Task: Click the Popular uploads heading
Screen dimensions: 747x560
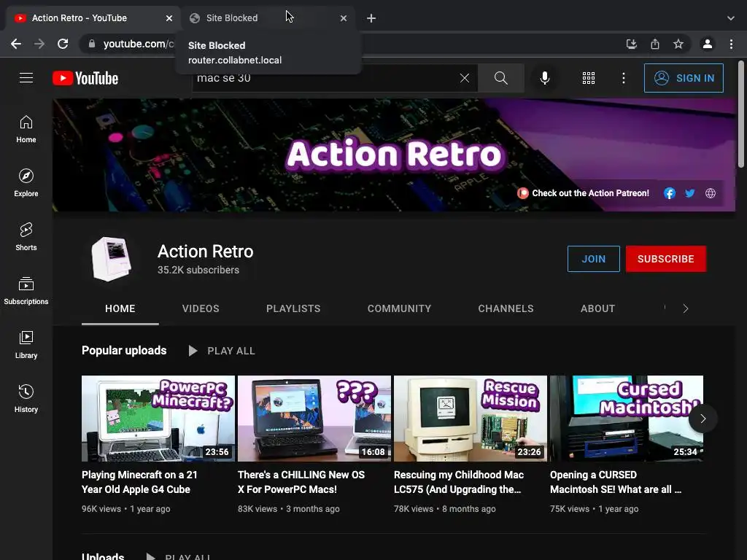Action: (124, 351)
